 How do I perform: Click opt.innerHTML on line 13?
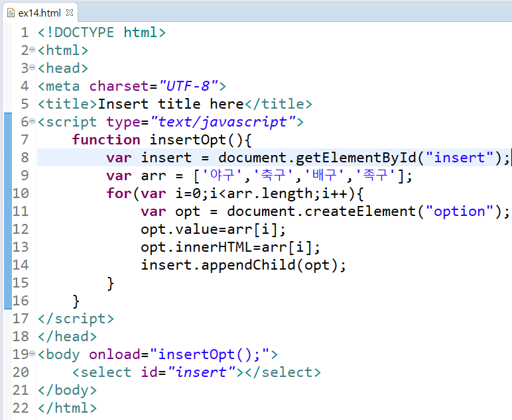pos(196,247)
